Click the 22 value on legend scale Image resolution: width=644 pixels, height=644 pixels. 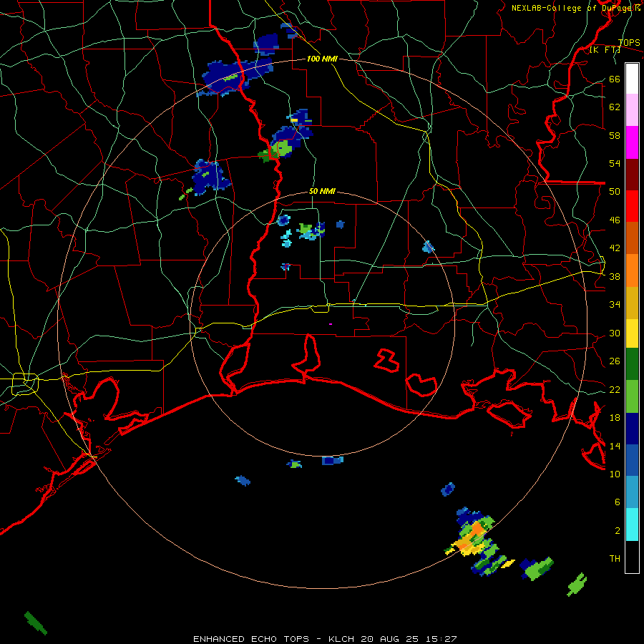pos(615,389)
